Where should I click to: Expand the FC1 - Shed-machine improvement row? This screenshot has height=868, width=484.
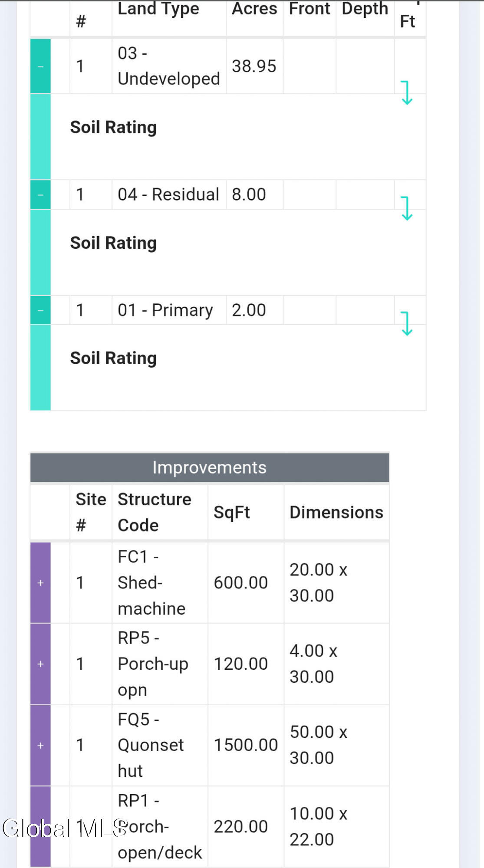40,582
